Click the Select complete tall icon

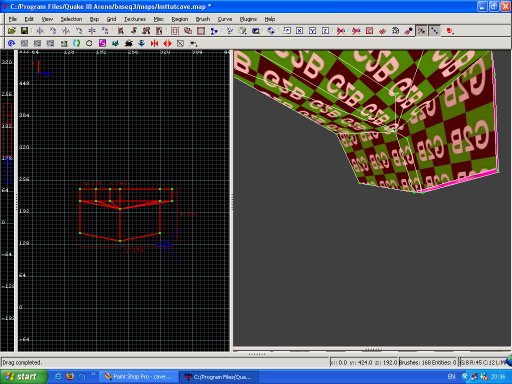tap(120, 31)
